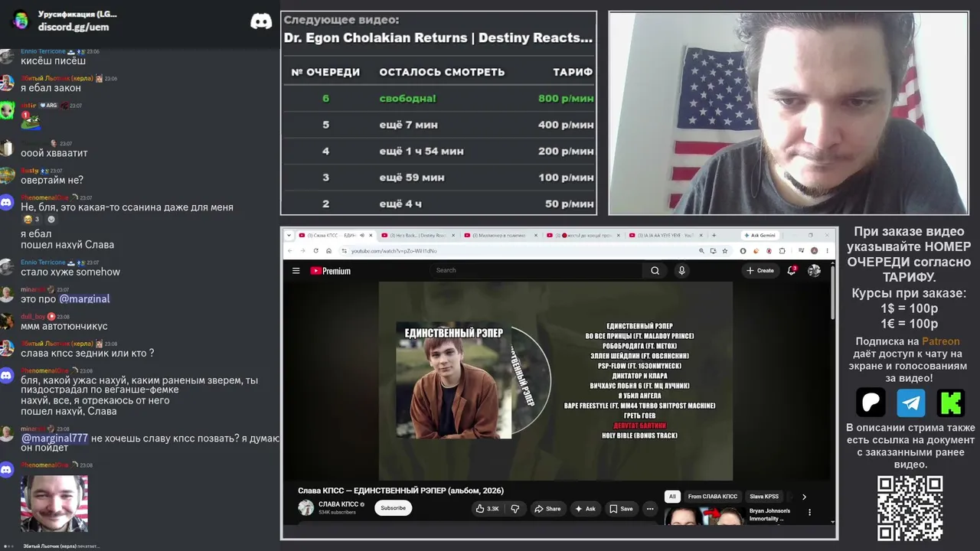The width and height of the screenshot is (980, 551).
Task: Click the Share button
Action: 547,508
